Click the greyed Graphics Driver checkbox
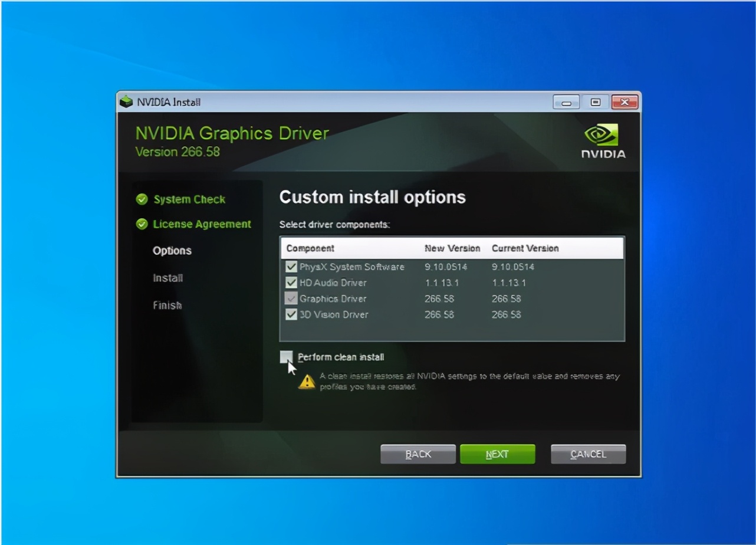The width and height of the screenshot is (756, 545). click(x=291, y=298)
